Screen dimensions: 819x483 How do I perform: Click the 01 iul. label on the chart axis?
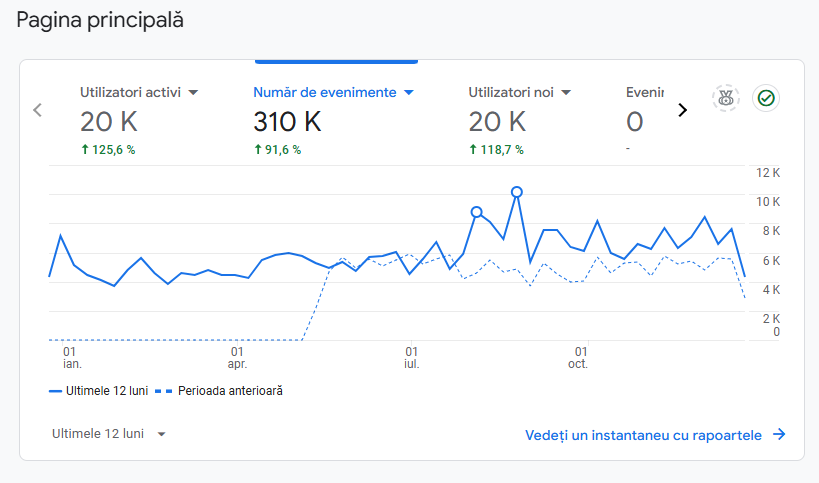pyautogui.click(x=411, y=358)
